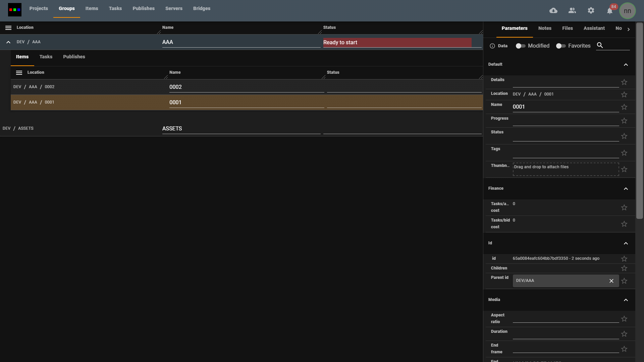Favorite the Status parameter star
Screen dimensions: 644x362
click(624, 136)
